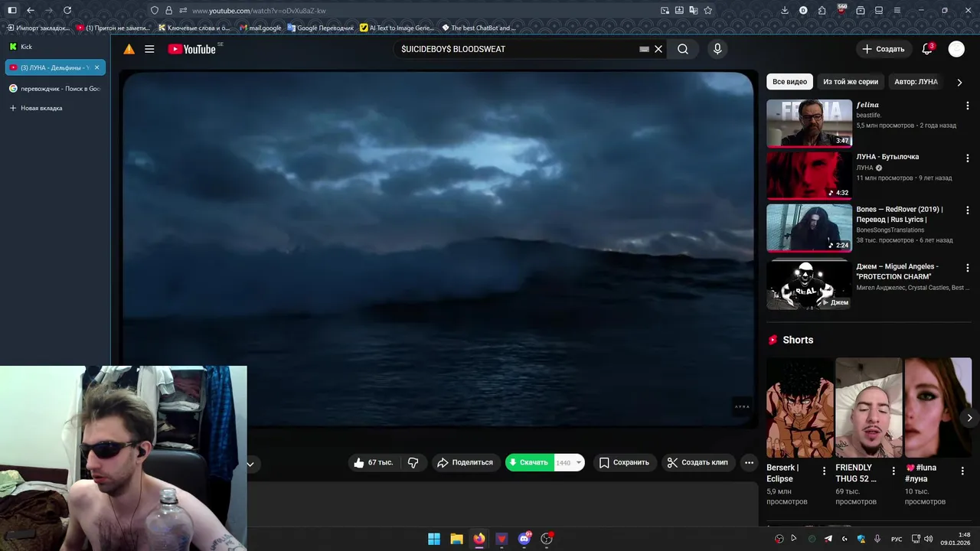This screenshot has width=980, height=551.
Task: Create a clip with Создать клип
Action: click(x=697, y=462)
